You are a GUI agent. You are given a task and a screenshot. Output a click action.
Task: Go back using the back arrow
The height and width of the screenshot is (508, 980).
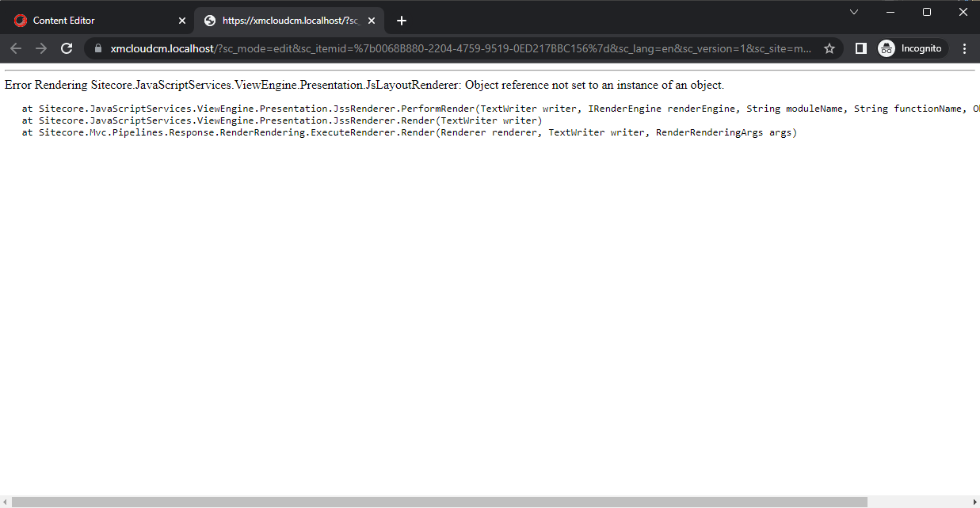point(16,48)
